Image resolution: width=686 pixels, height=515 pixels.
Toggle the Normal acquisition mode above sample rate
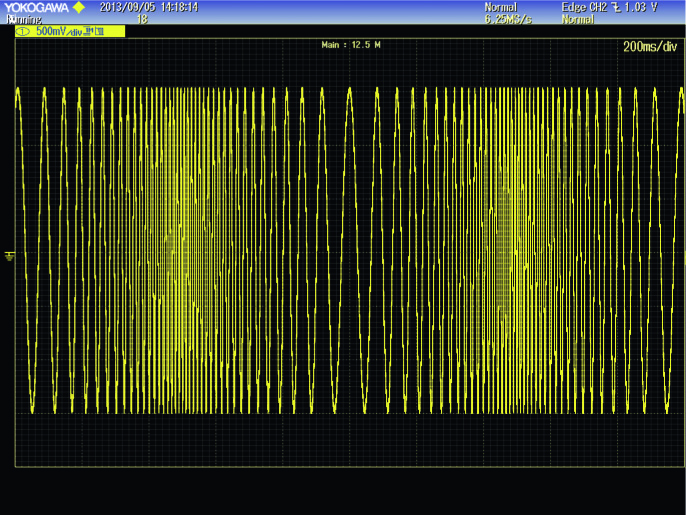click(500, 7)
